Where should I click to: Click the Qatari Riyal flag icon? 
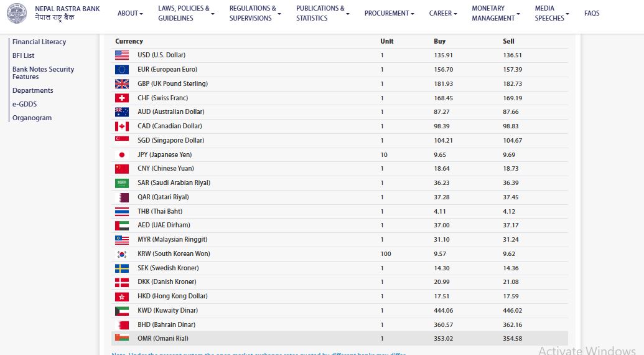click(122, 197)
